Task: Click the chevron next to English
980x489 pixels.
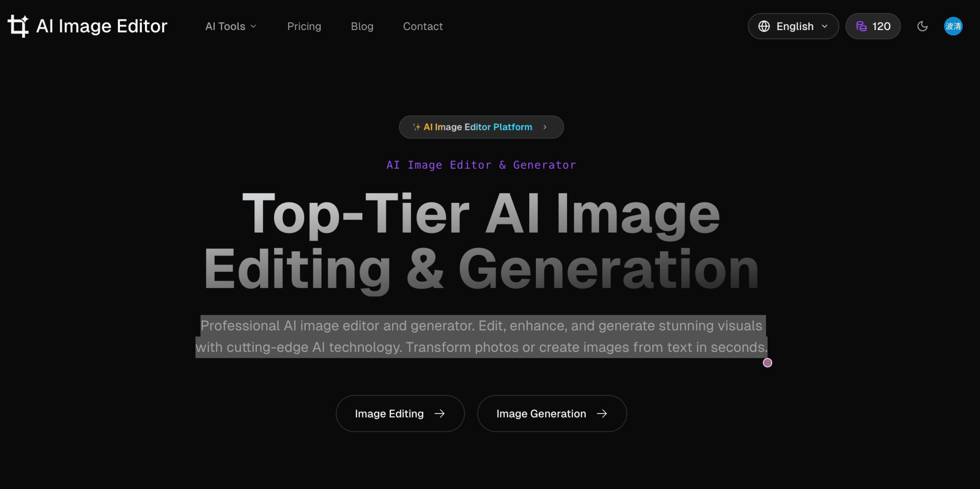Action: [824, 27]
